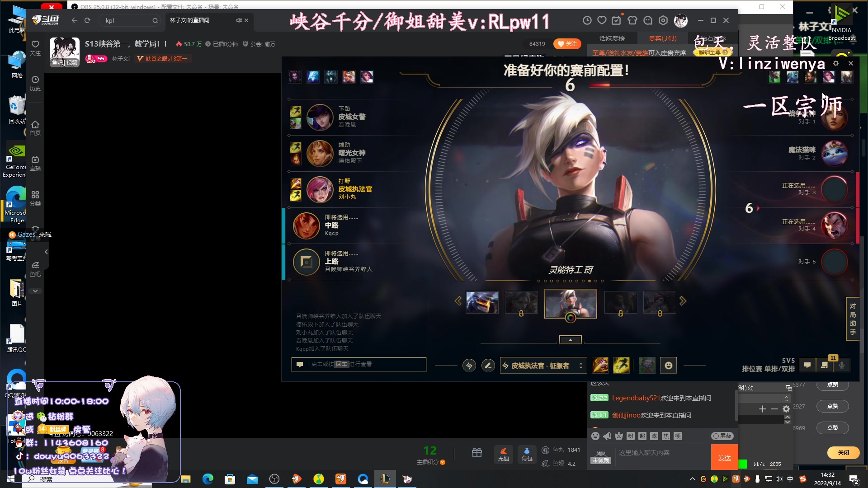The width and height of the screenshot is (868, 488).
Task: Click the 发送 send button
Action: [724, 457]
